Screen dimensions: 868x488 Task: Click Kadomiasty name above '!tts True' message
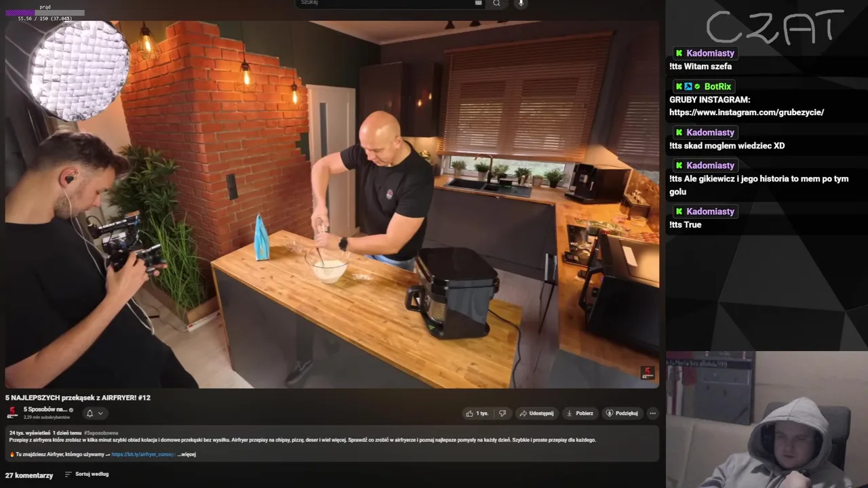[x=710, y=211]
